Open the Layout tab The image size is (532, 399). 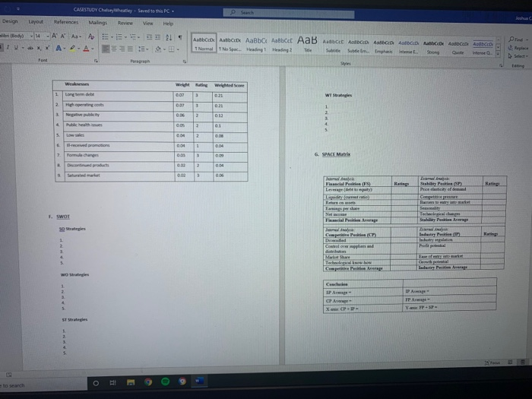tap(36, 21)
